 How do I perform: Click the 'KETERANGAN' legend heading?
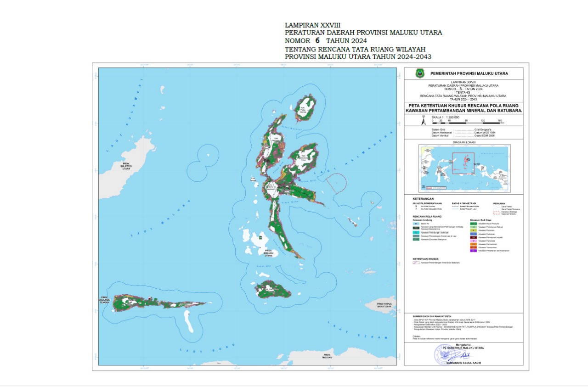click(x=423, y=199)
